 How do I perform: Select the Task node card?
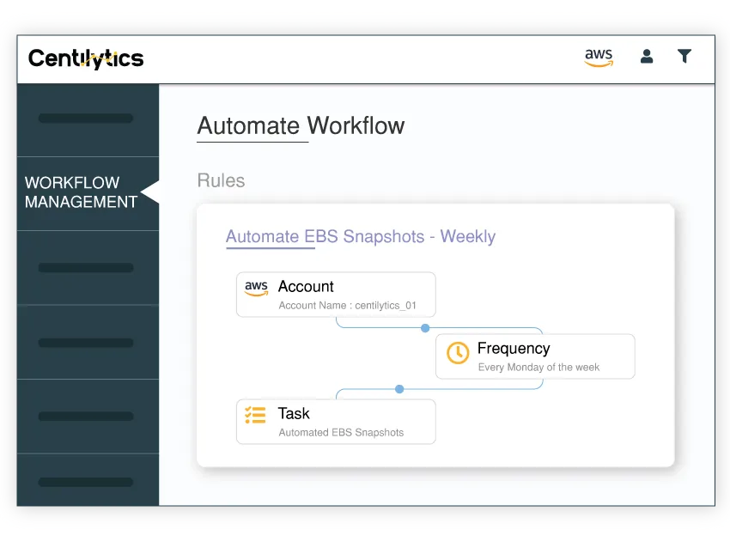pyautogui.click(x=336, y=422)
